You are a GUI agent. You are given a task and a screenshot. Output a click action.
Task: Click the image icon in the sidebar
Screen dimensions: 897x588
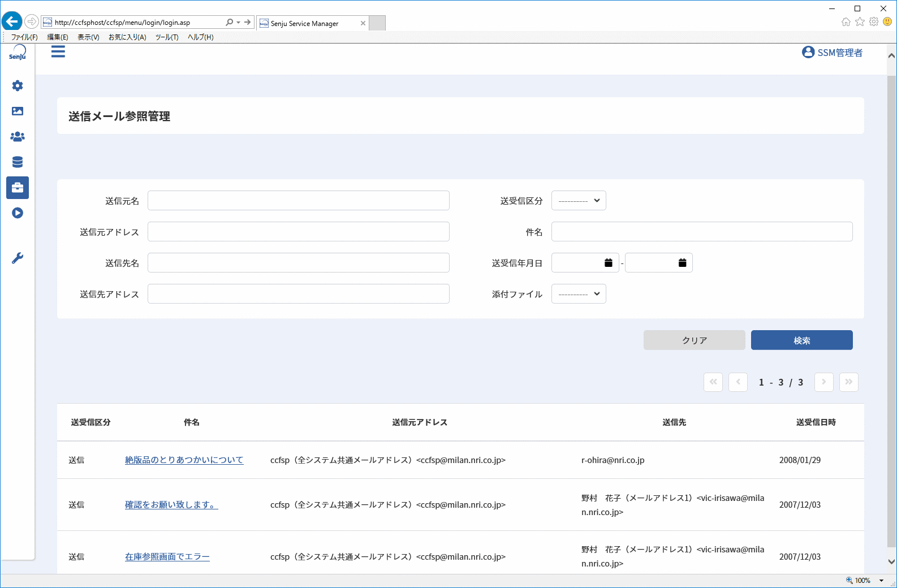click(x=18, y=111)
